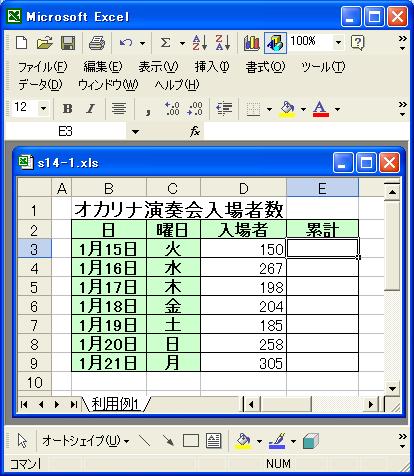Toggle the Drawing toolbar button
414x476 pixels.
[275, 43]
